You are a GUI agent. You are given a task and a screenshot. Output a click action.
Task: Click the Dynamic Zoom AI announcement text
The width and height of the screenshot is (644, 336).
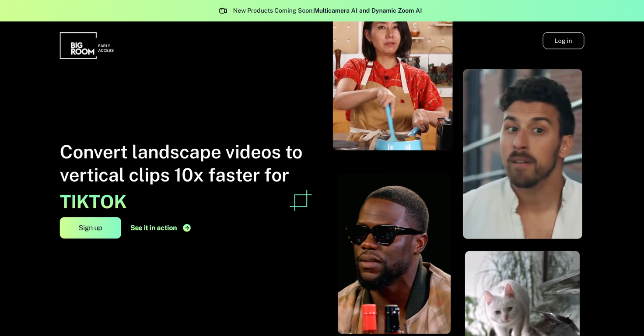click(x=397, y=10)
